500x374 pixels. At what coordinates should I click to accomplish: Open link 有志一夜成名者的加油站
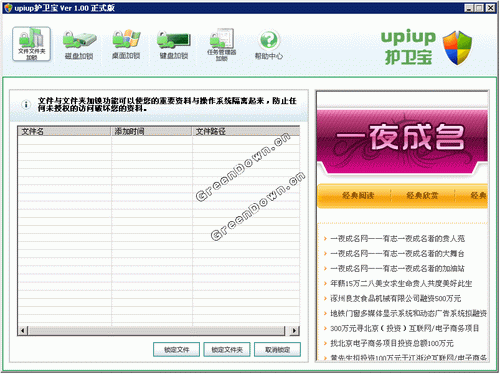click(x=397, y=269)
